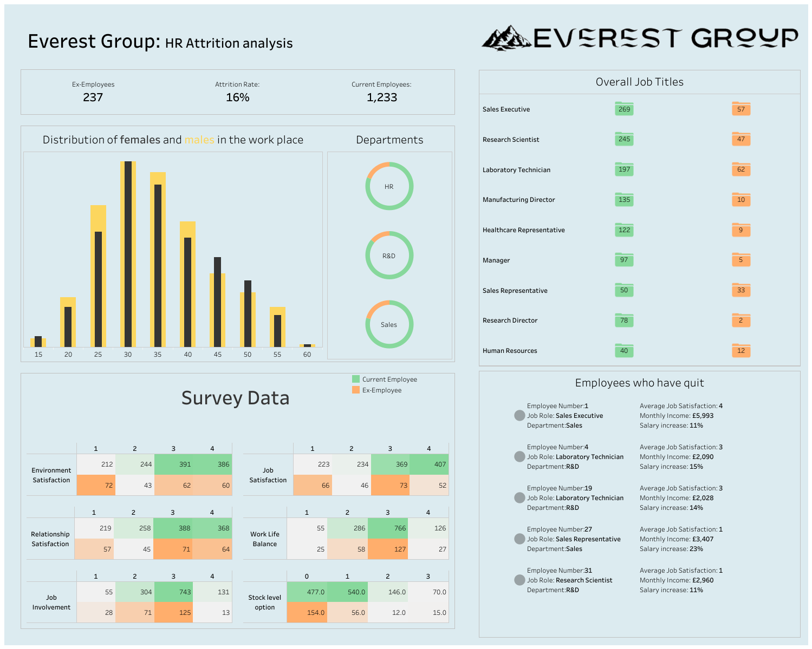The image size is (812, 649).
Task: Select Research Director green folder 78
Action: coord(624,320)
